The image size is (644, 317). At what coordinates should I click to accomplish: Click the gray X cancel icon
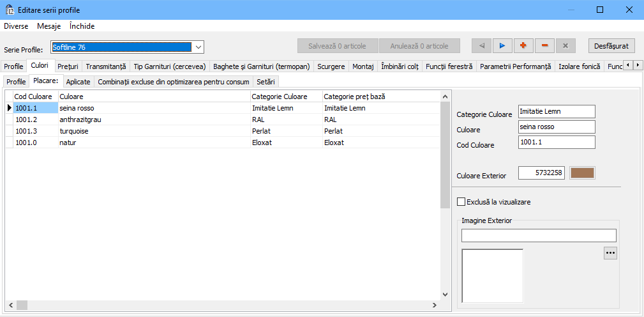[565, 46]
